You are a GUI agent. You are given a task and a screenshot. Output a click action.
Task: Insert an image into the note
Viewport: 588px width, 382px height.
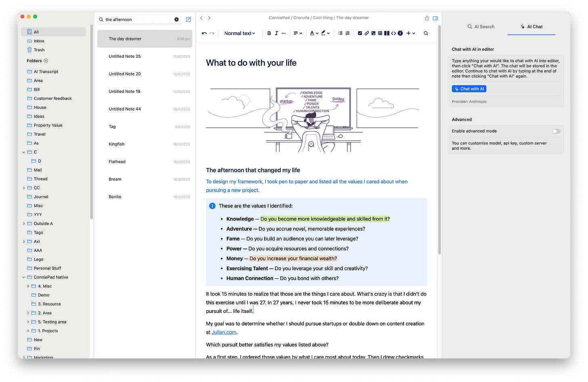(x=373, y=33)
